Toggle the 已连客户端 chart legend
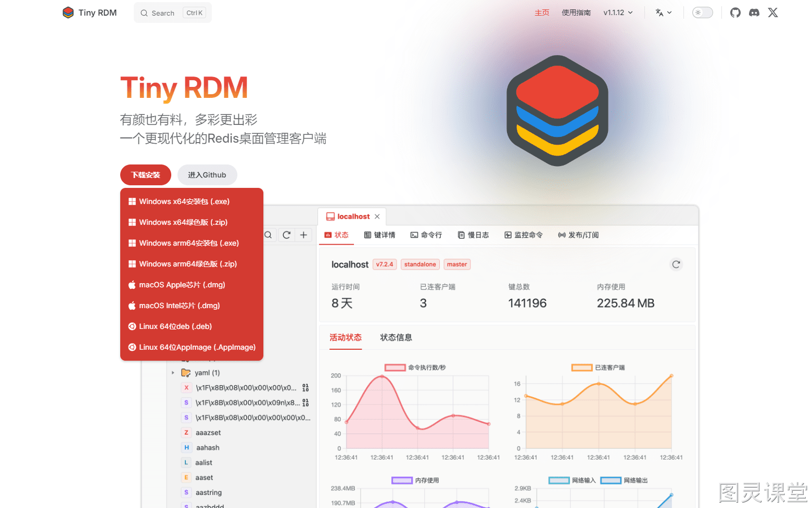Image resolution: width=812 pixels, height=508 pixels. pyautogui.click(x=598, y=367)
